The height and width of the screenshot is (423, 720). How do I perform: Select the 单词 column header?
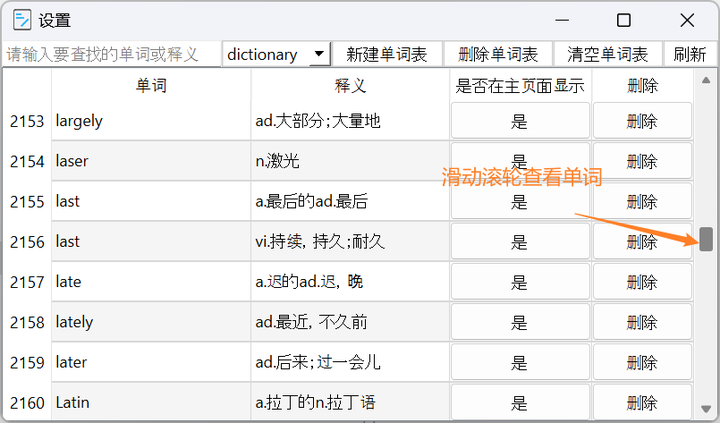click(151, 86)
